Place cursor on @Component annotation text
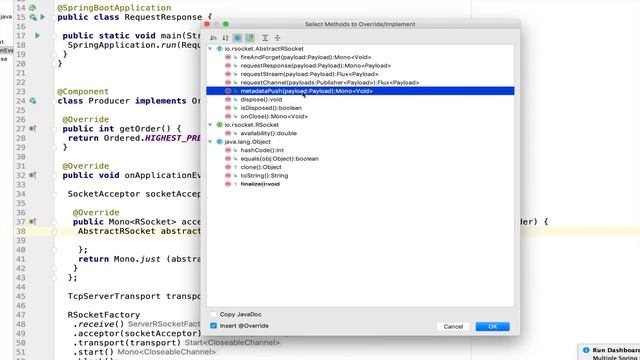This screenshot has height=360, width=640. 83,91
